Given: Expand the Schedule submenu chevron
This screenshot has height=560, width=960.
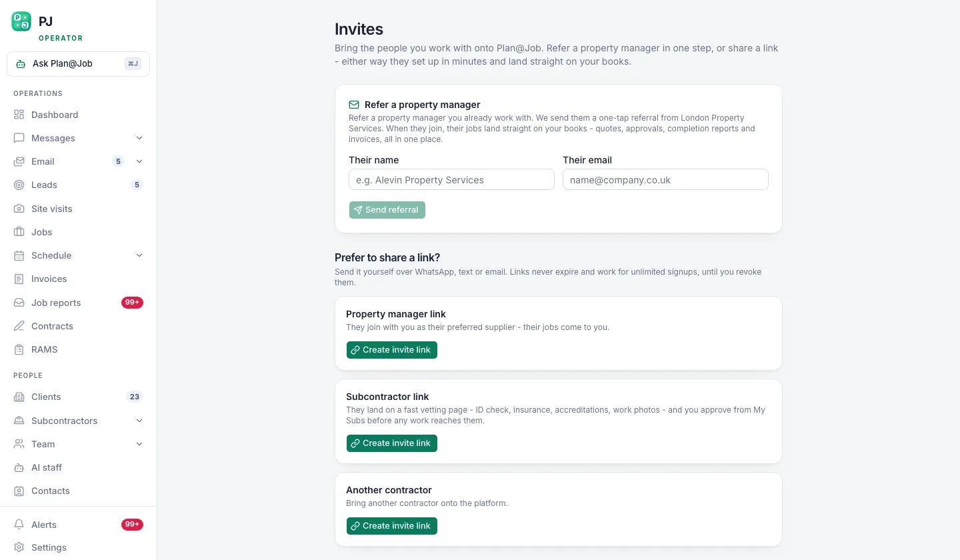Looking at the screenshot, I should tap(139, 255).
